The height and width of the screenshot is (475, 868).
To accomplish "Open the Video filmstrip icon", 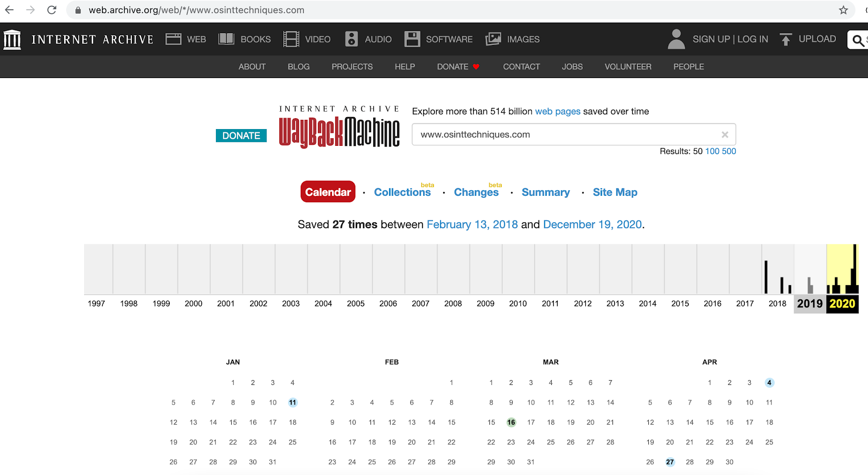I will point(291,39).
